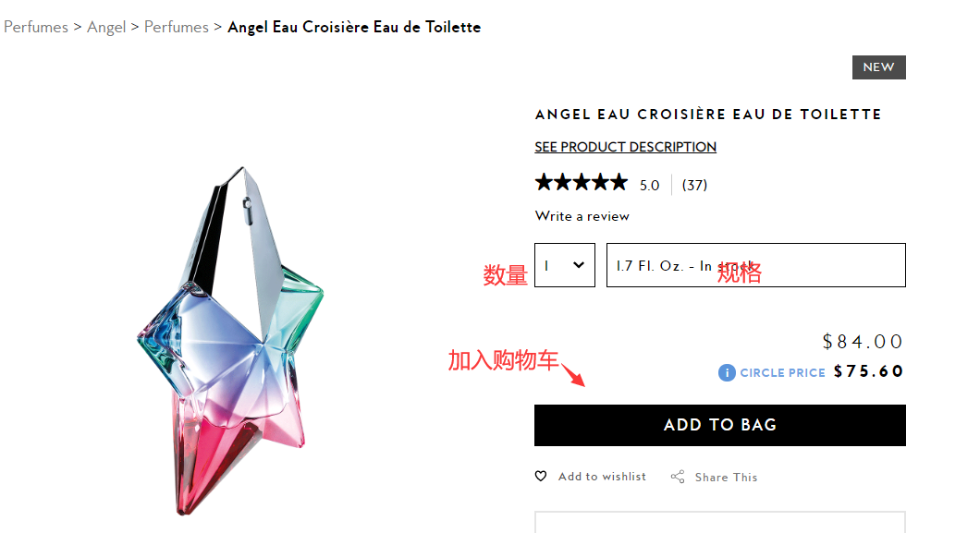
Task: Click the NEW badge
Action: [878, 67]
